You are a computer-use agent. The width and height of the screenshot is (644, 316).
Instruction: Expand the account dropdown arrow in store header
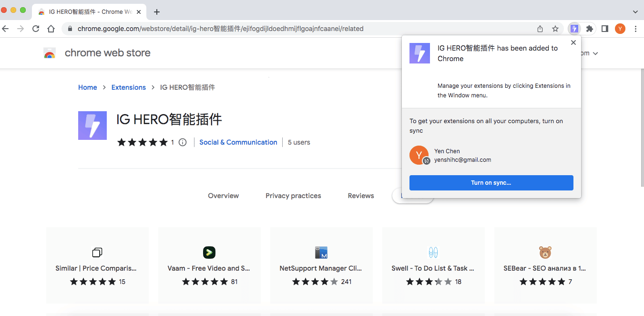point(595,53)
